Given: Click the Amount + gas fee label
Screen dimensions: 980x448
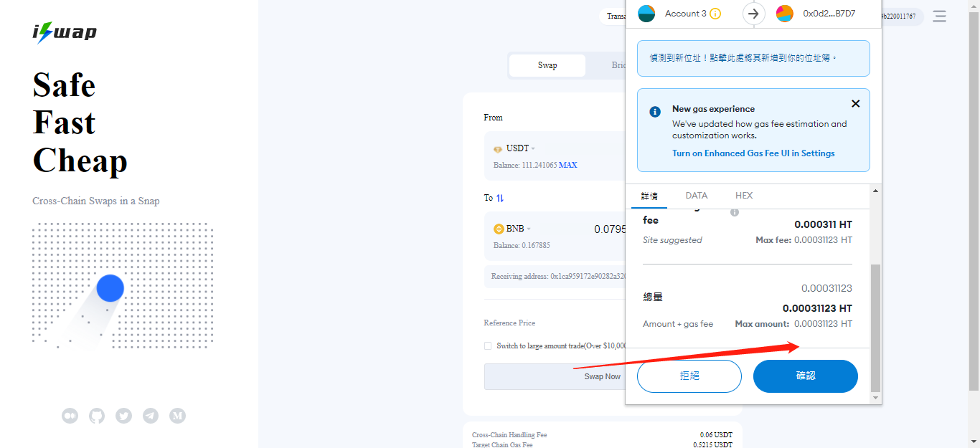Looking at the screenshot, I should click(678, 324).
